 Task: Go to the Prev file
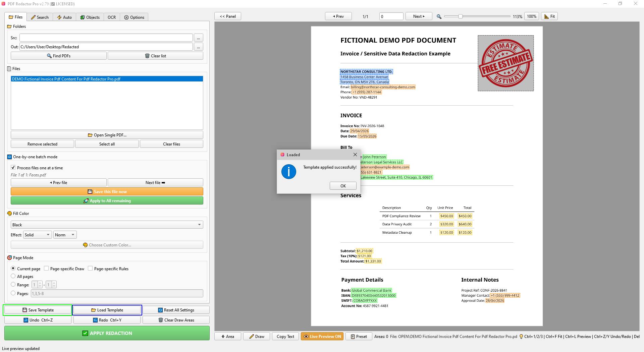tap(59, 183)
